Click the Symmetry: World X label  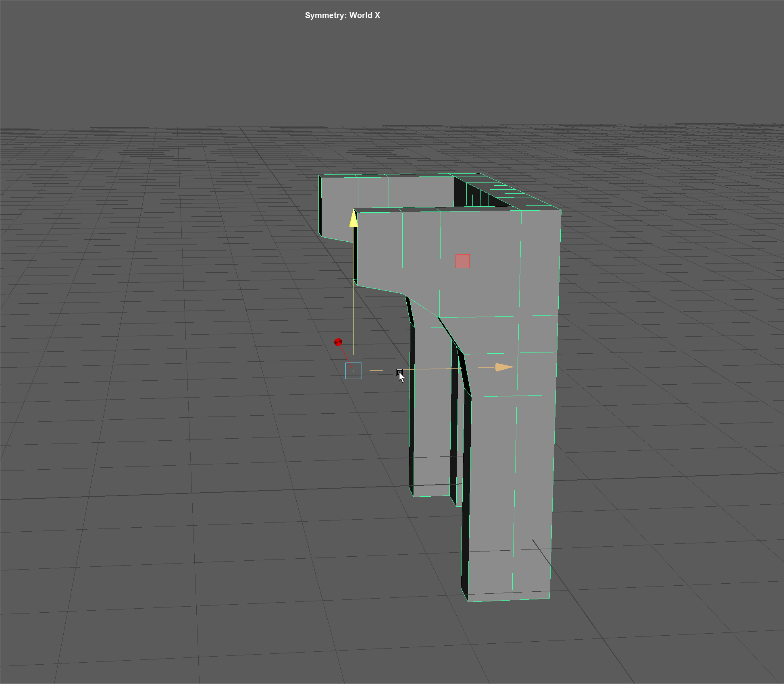[x=342, y=15]
